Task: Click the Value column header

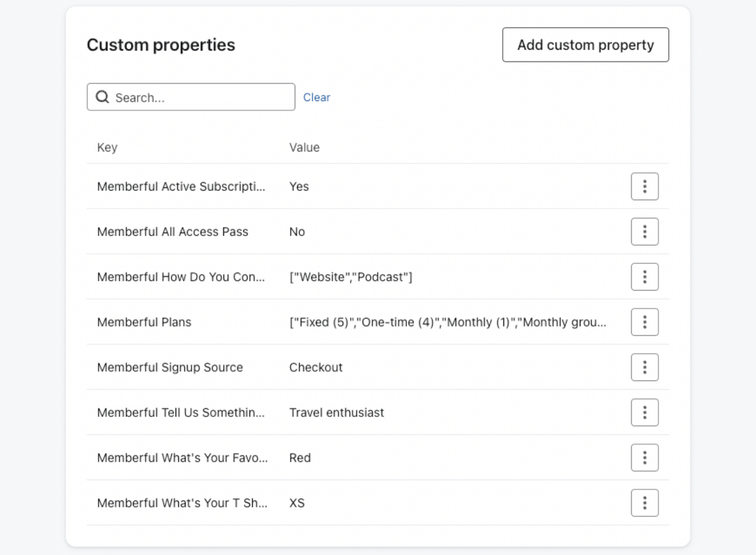Action: point(304,148)
